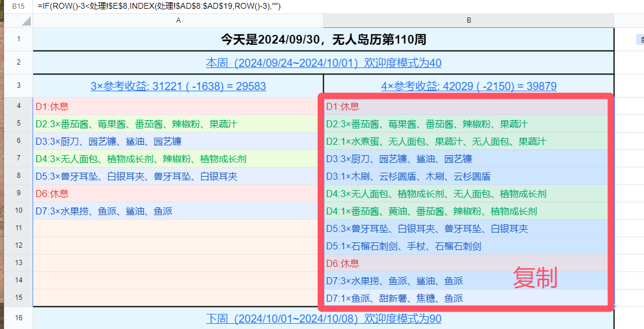Select the title cell 今天是2024/09/30
644x329 pixels.
tap(323, 40)
